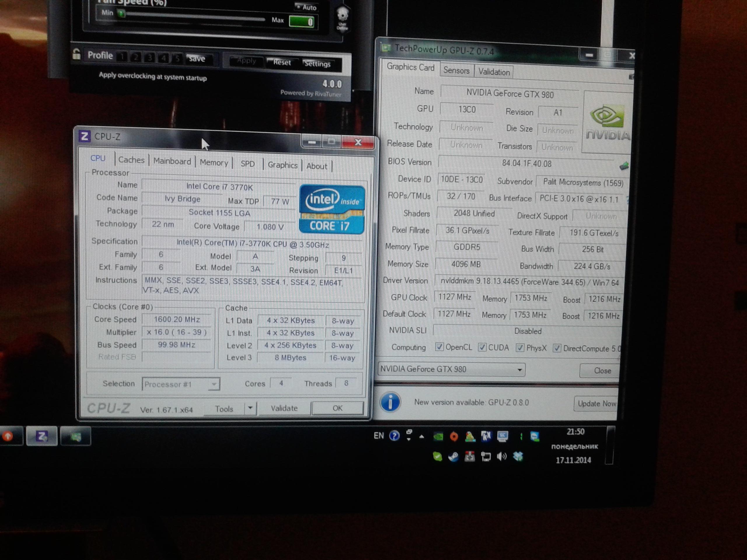The image size is (747, 560).
Task: Click the unlock padlock icon beside Profile
Action: click(x=76, y=54)
